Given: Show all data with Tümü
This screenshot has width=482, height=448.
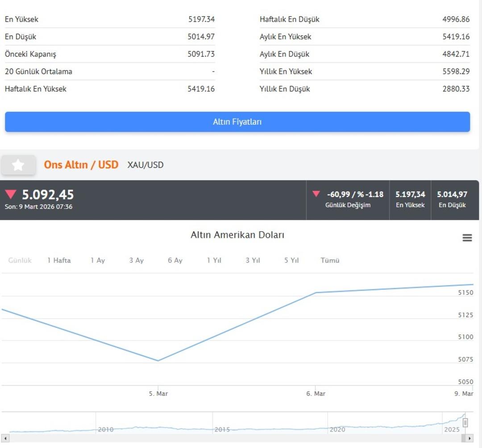Looking at the screenshot, I should point(330,260).
